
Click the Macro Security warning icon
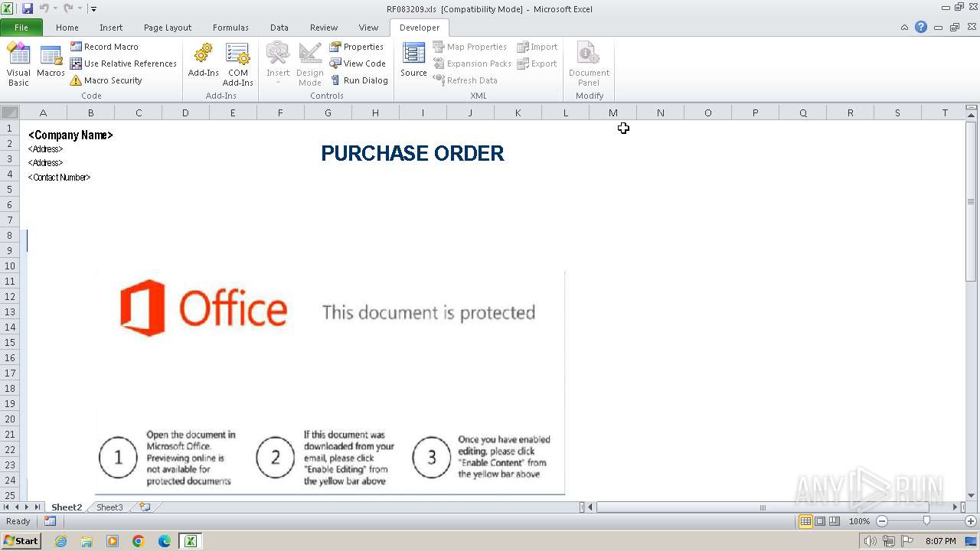point(76,80)
